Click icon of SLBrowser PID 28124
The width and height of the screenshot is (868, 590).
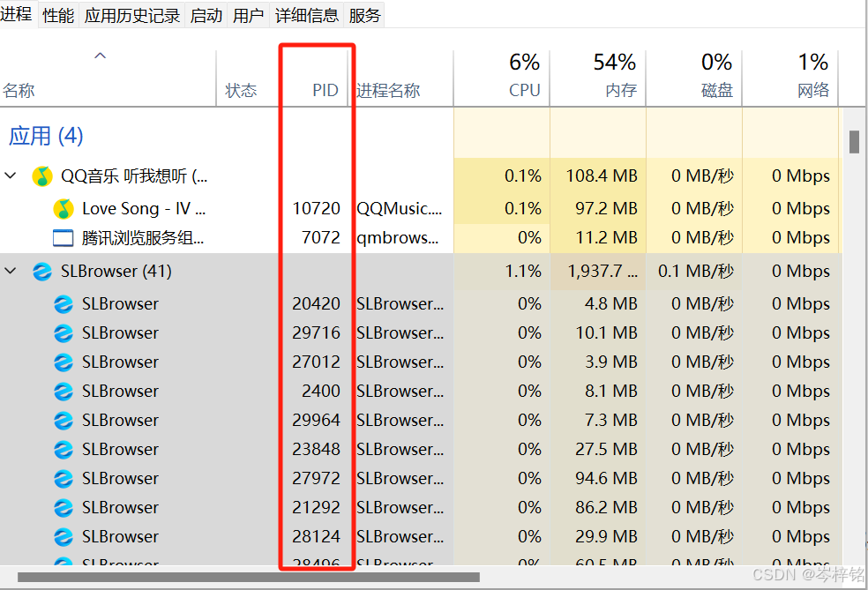pos(64,537)
